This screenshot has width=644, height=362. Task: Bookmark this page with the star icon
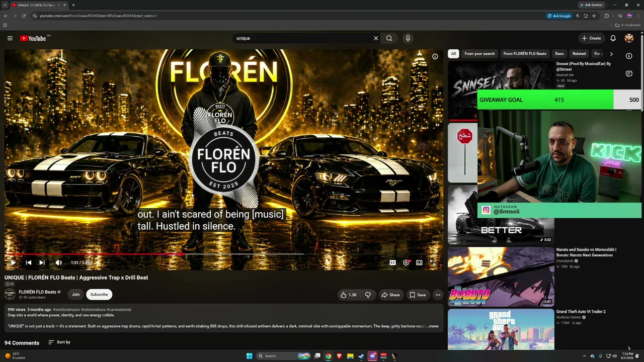point(594,16)
